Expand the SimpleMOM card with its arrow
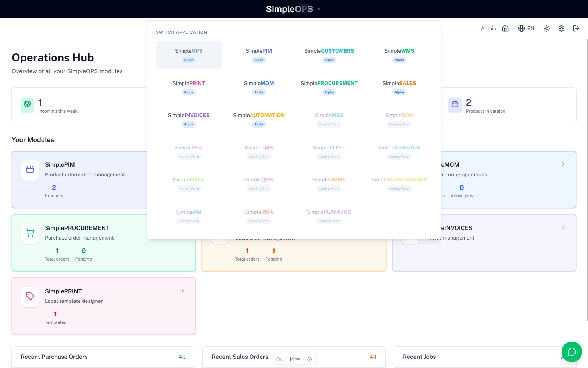The image size is (588, 368). (563, 164)
